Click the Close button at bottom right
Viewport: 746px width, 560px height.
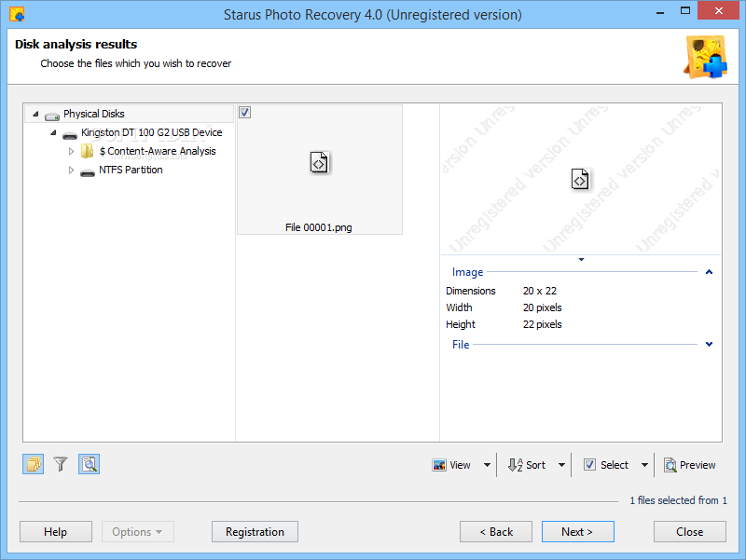tap(689, 531)
